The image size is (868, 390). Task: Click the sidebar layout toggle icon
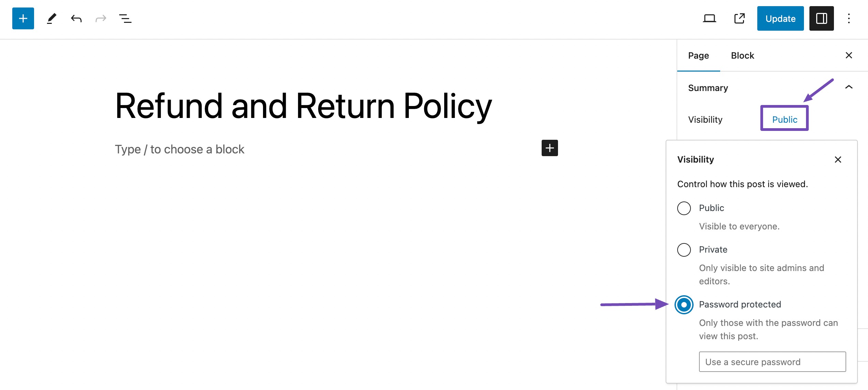(x=822, y=18)
